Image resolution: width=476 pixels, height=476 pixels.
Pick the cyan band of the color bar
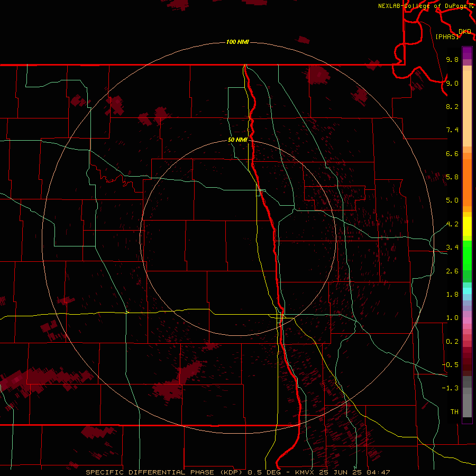pyautogui.click(x=467, y=291)
